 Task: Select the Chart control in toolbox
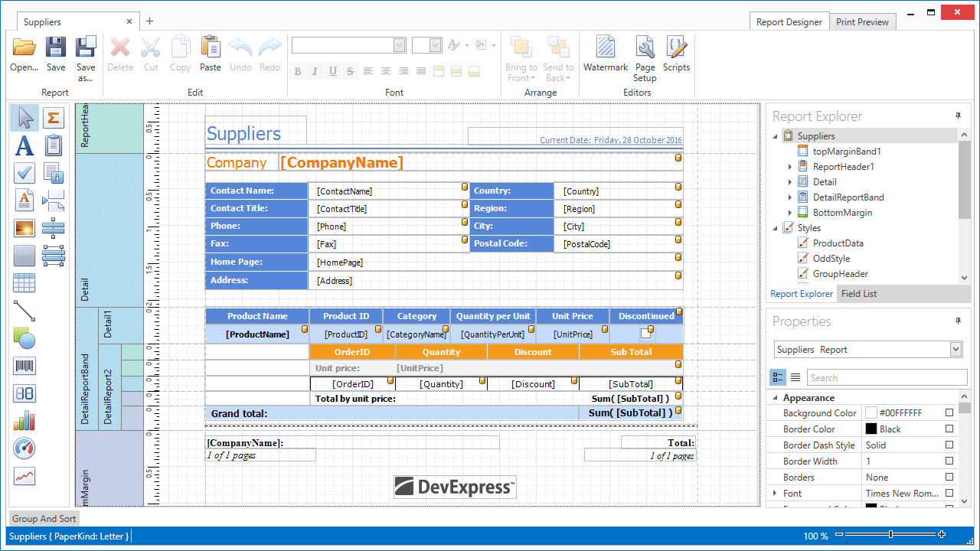tap(24, 421)
